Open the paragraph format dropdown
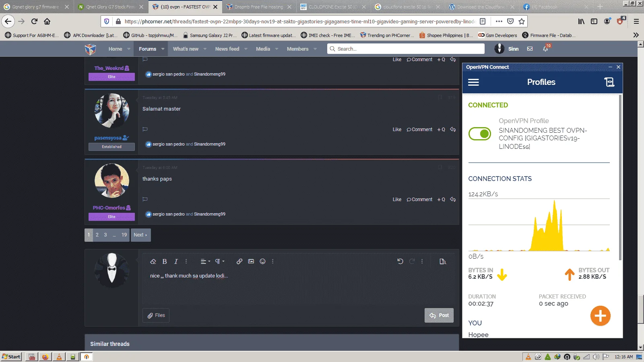This screenshot has height=362, width=644. click(x=219, y=261)
